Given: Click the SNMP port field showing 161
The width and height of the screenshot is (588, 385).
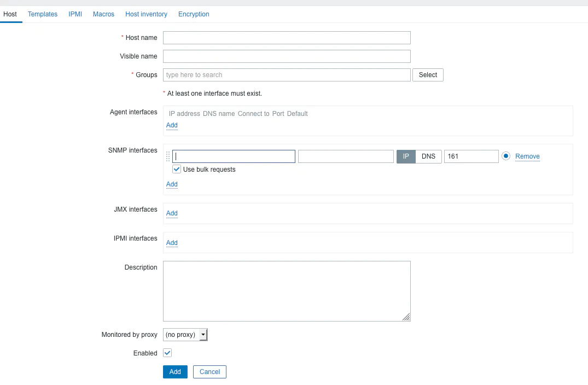Looking at the screenshot, I should pos(471,156).
